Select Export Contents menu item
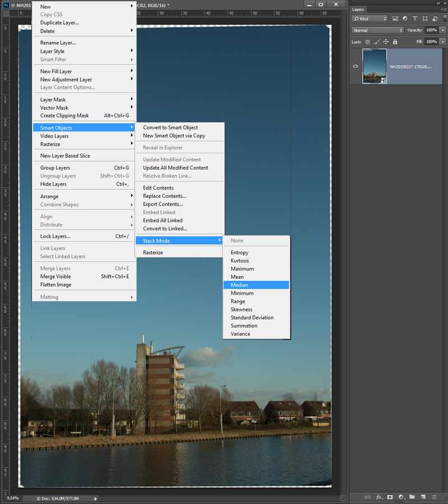 click(179, 204)
